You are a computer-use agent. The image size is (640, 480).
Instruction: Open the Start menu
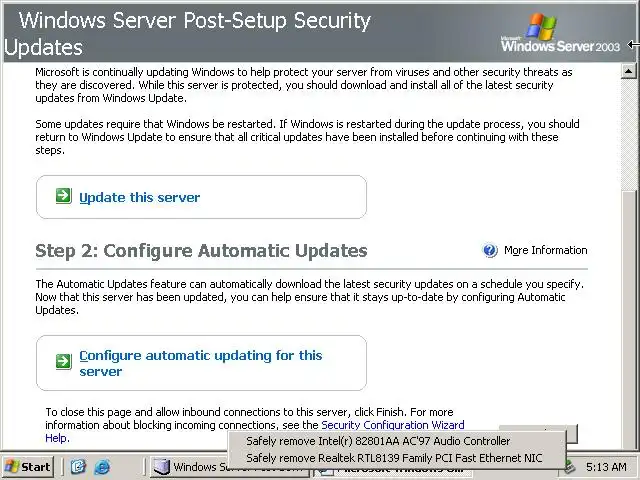click(28, 467)
